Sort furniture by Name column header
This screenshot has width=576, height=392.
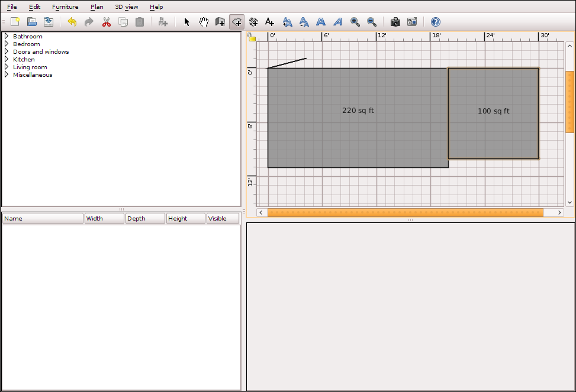coord(43,218)
